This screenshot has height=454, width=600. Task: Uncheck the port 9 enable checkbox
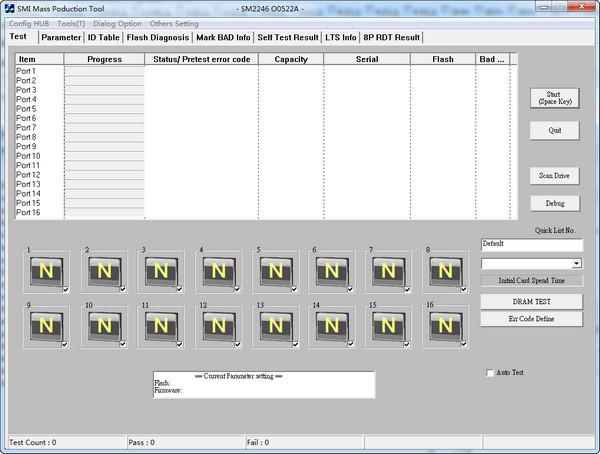[x=65, y=345]
